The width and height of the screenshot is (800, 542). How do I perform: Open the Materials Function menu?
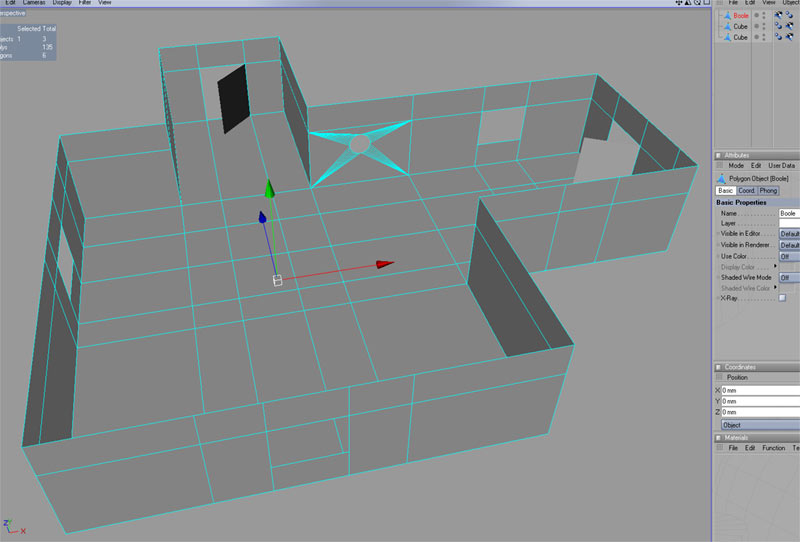[773, 448]
